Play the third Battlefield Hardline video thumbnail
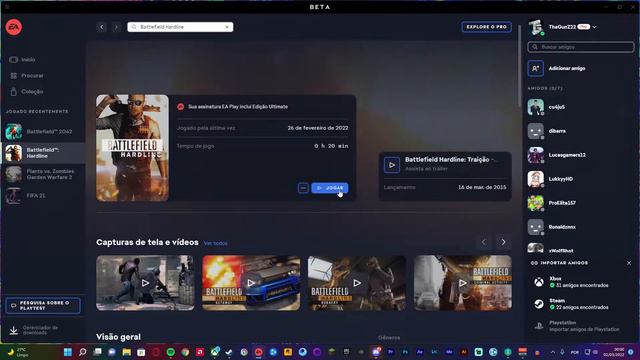640x360 pixels. [357, 283]
